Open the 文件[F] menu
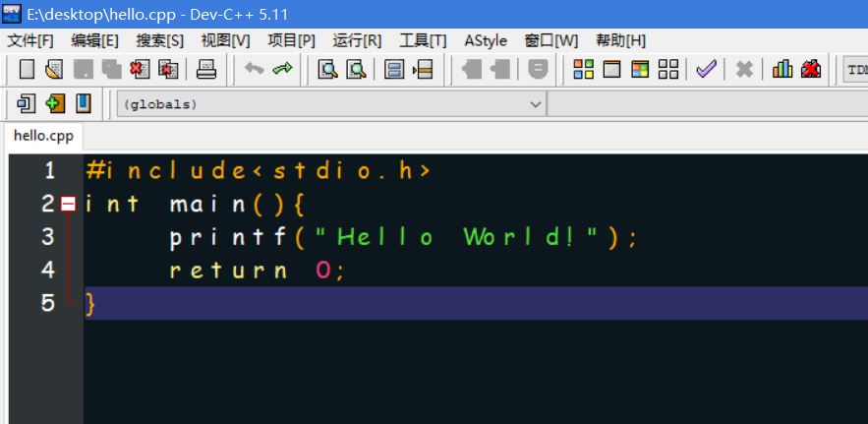Screen dimensions: 868x424 [30, 40]
